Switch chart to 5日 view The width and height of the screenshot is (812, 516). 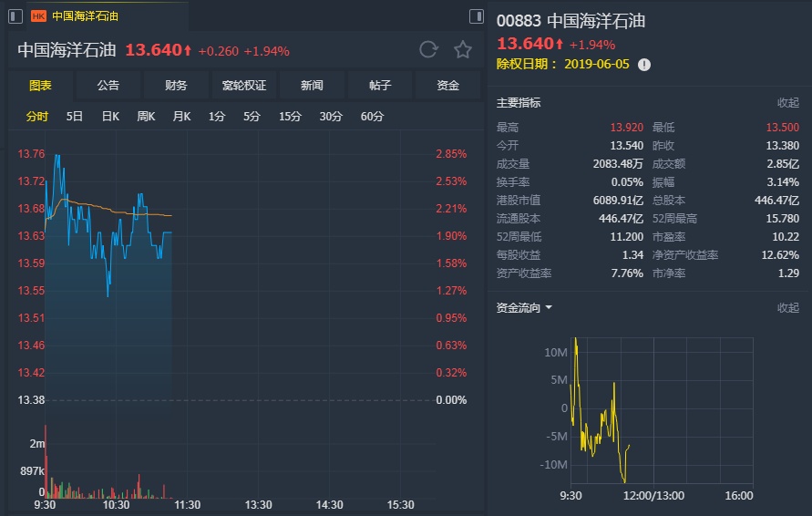(75, 116)
